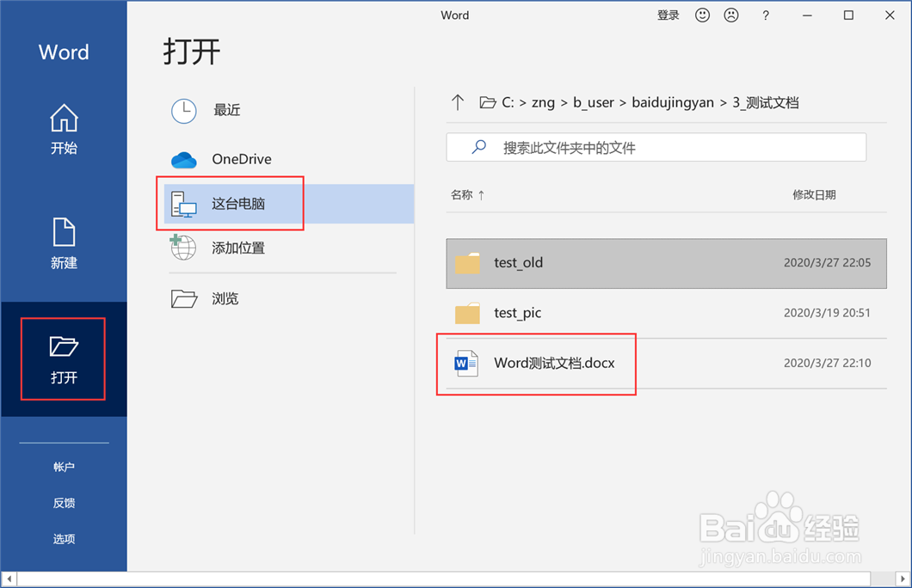Viewport: 912px width, 588px height.
Task: Click the 添加位置 (Add a Place) icon
Action: click(x=183, y=248)
